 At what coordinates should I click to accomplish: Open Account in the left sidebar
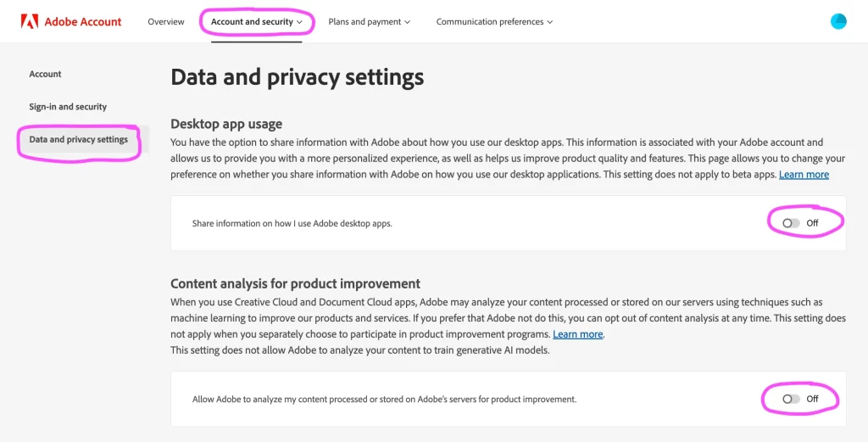46,74
